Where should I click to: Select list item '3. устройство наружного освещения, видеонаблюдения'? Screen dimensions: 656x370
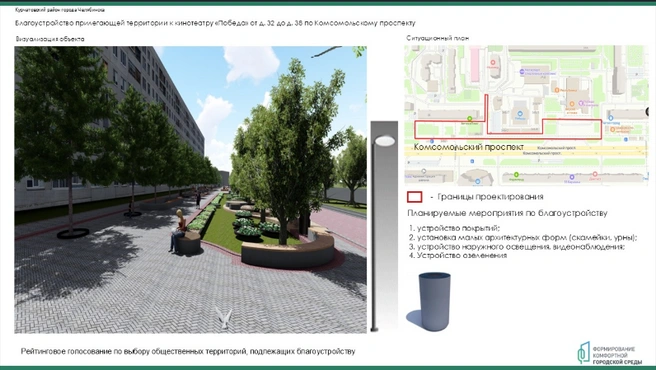coord(517,247)
